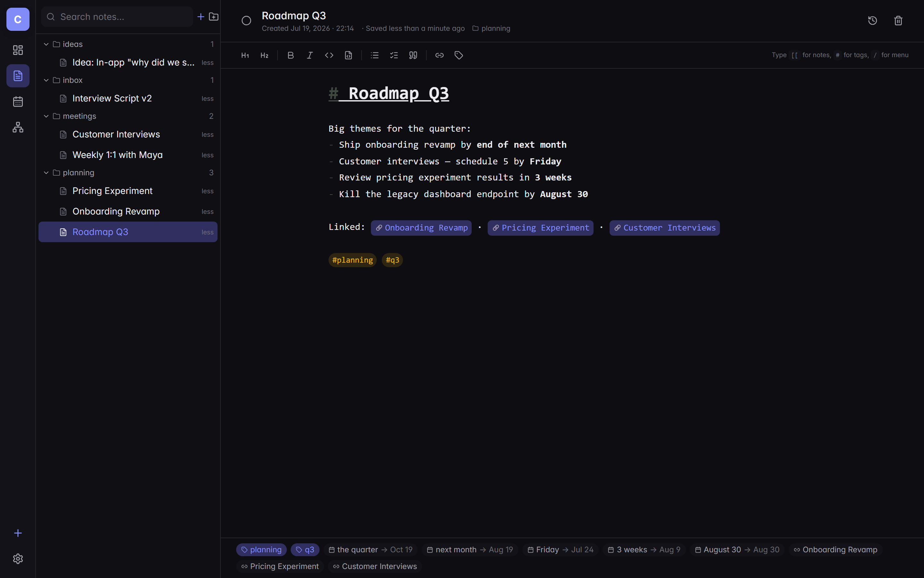Viewport: 924px width, 578px height.
Task: Click Onboarding Revamp chip in bottom bar
Action: point(835,550)
